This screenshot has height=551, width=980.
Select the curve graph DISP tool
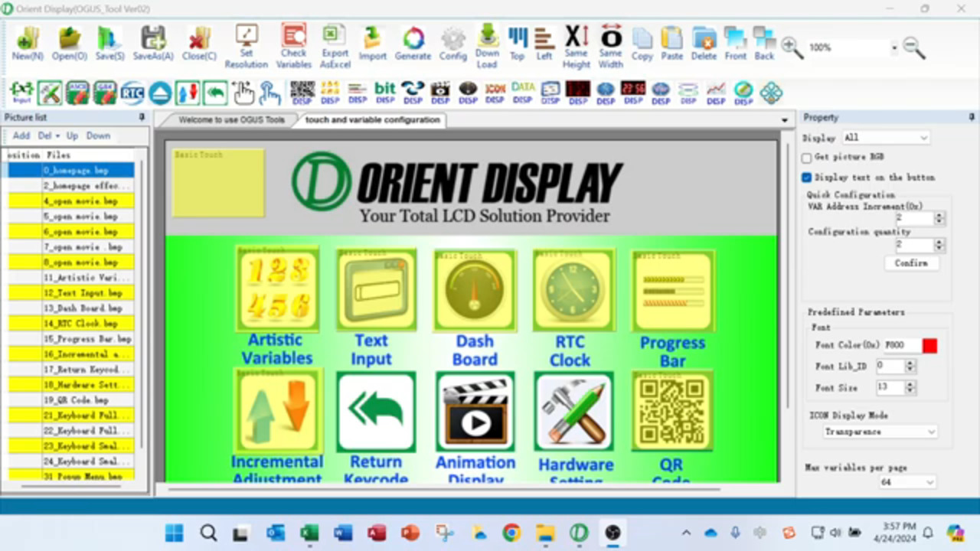pos(716,93)
